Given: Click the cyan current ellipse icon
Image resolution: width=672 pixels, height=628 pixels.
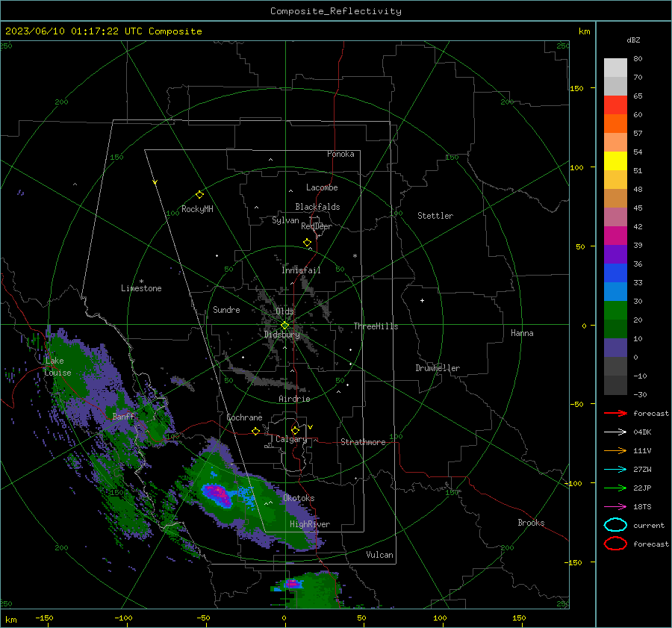Looking at the screenshot, I should click(x=615, y=525).
